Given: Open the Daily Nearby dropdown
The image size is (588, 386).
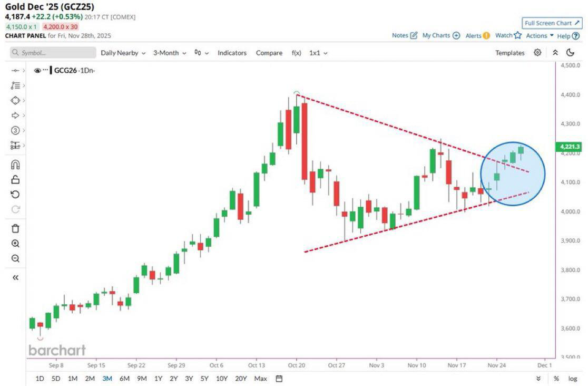Looking at the screenshot, I should (x=123, y=53).
